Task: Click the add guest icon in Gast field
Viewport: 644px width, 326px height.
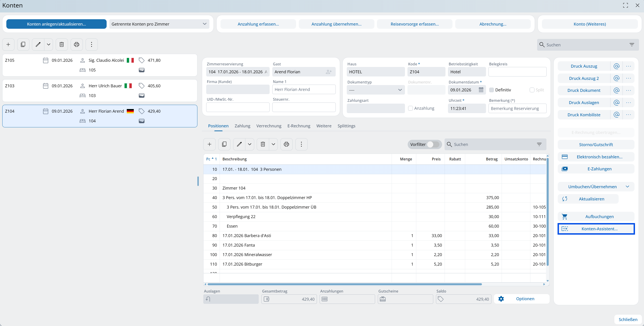Action: 328,72
